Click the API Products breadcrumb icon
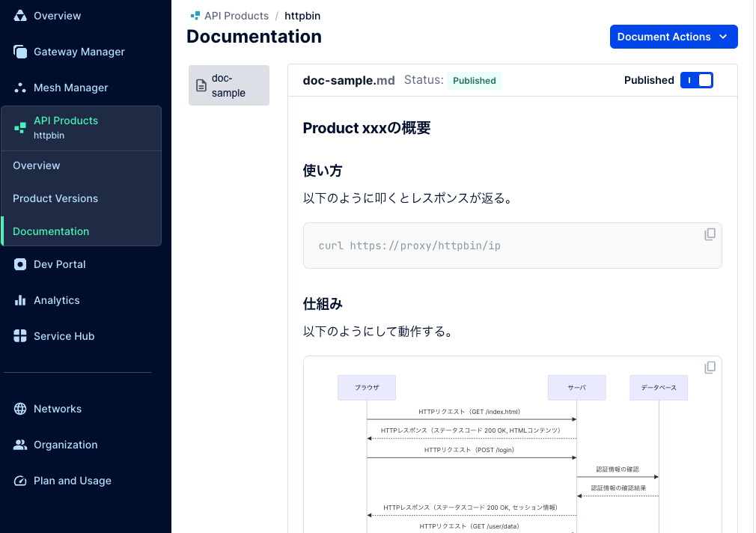Image resolution: width=756 pixels, height=533 pixels. pyautogui.click(x=195, y=16)
